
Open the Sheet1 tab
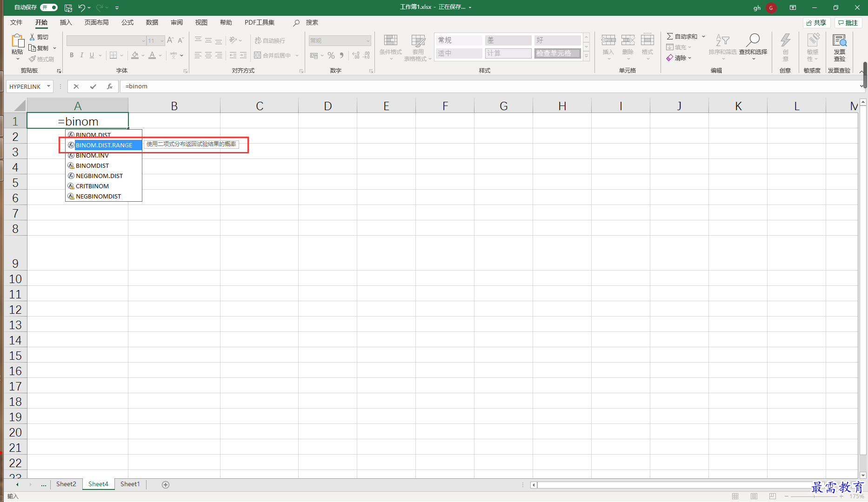pyautogui.click(x=130, y=484)
